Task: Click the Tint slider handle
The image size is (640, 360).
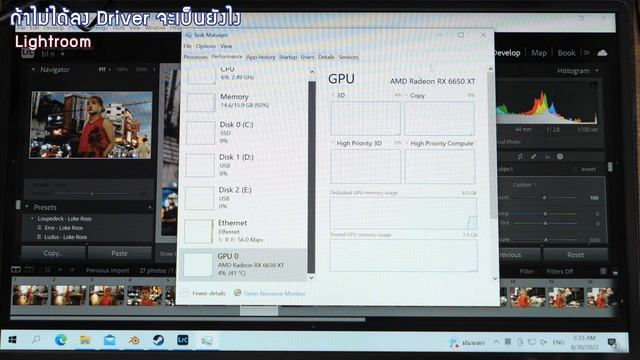Action: 545,223
